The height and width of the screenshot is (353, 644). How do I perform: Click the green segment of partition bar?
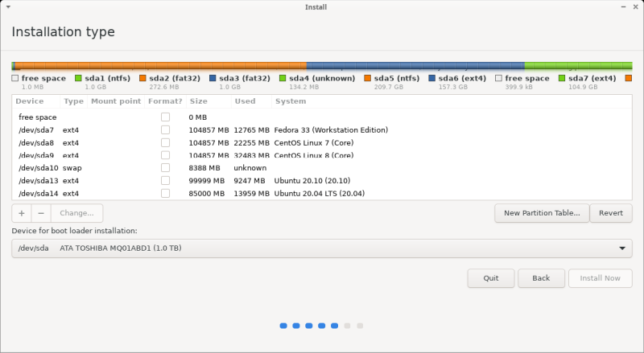[578, 66]
